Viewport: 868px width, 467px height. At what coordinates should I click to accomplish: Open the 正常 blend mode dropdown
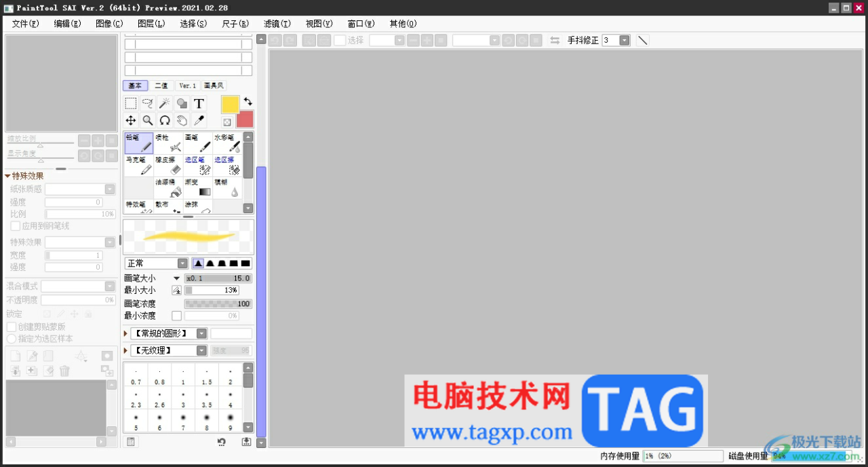point(157,263)
